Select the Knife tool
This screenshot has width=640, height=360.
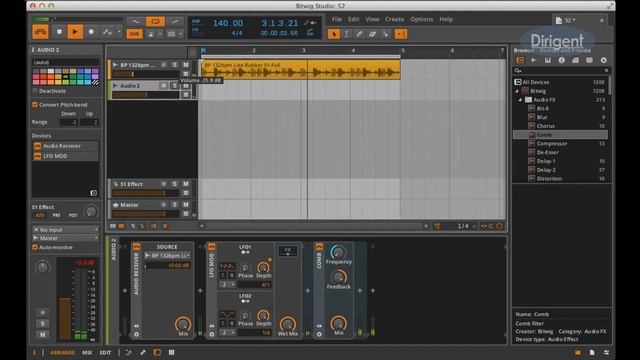(x=385, y=34)
